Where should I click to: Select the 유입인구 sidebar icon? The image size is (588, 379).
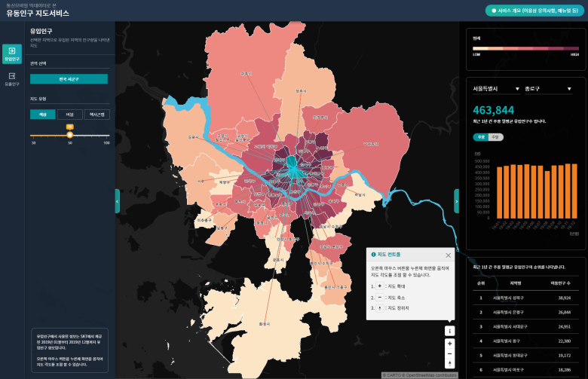pos(11,53)
